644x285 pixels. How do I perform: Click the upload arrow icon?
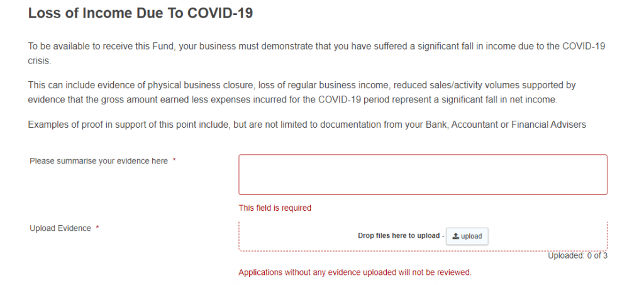(x=456, y=236)
